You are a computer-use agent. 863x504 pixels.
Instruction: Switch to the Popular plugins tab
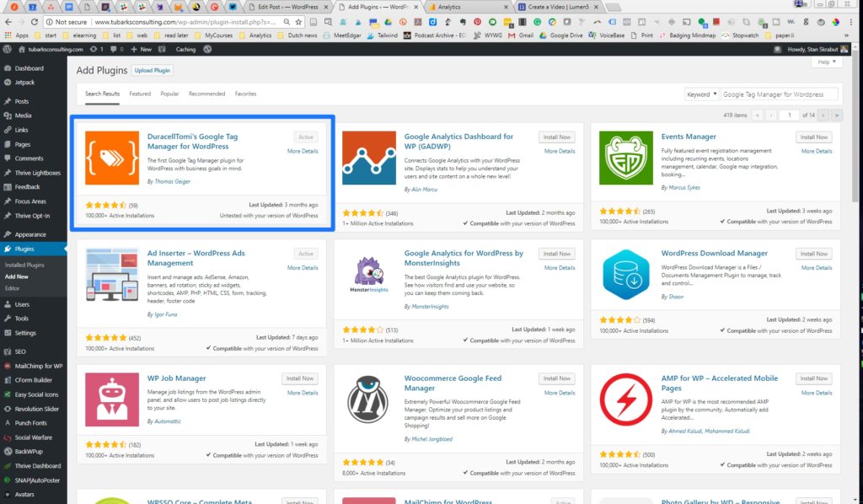click(x=169, y=94)
